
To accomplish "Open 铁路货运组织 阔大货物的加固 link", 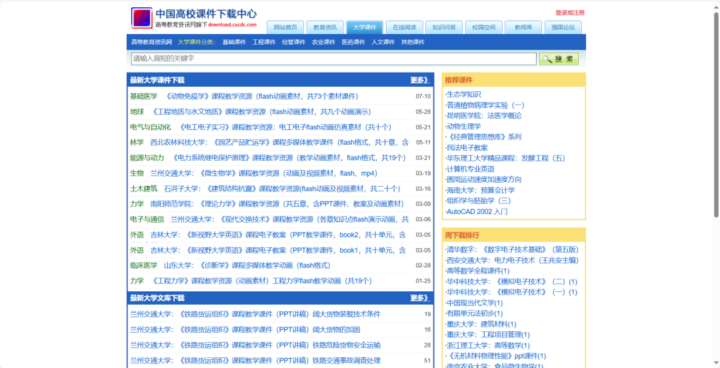I will [245, 330].
